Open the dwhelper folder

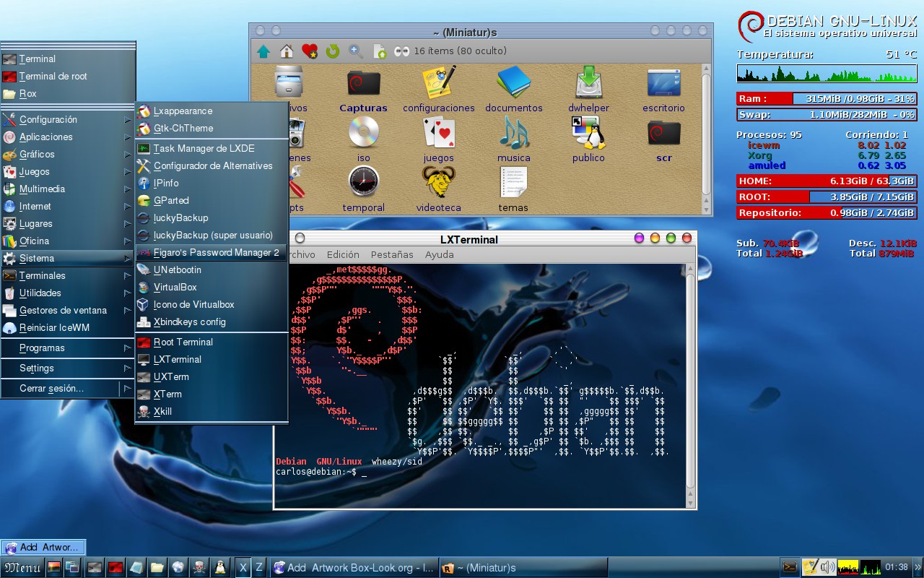coord(589,90)
